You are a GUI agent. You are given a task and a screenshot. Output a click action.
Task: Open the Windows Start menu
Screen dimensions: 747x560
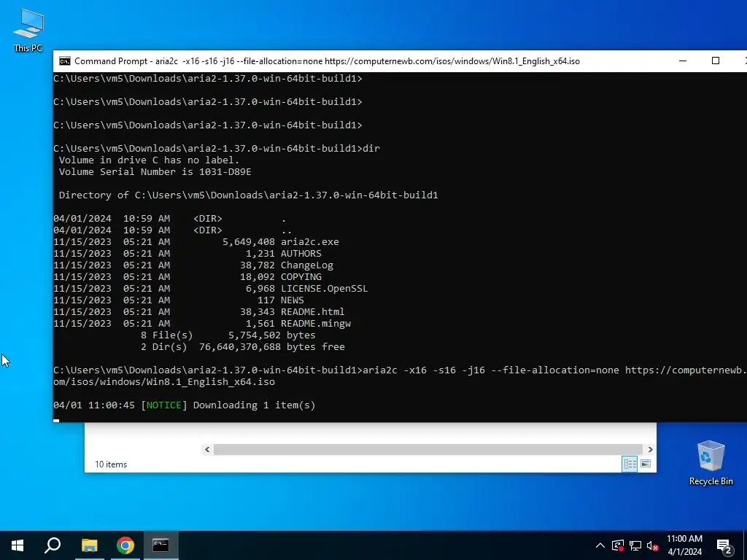point(18,545)
